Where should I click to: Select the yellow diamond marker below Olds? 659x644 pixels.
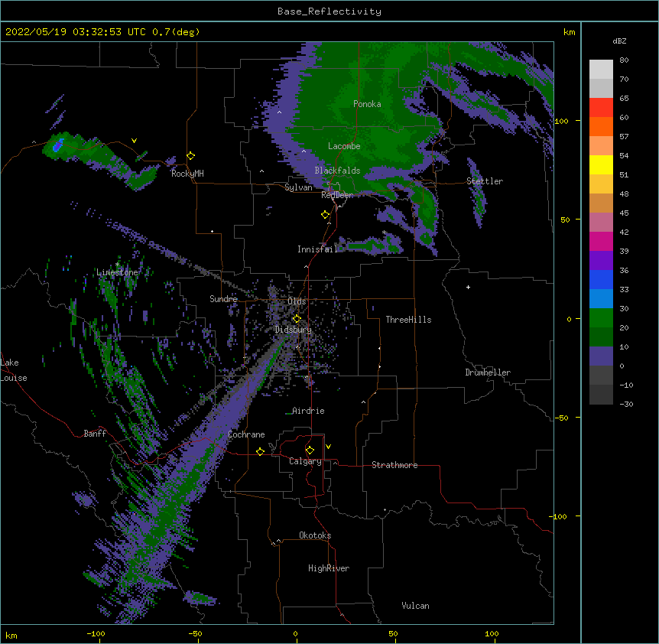[297, 318]
